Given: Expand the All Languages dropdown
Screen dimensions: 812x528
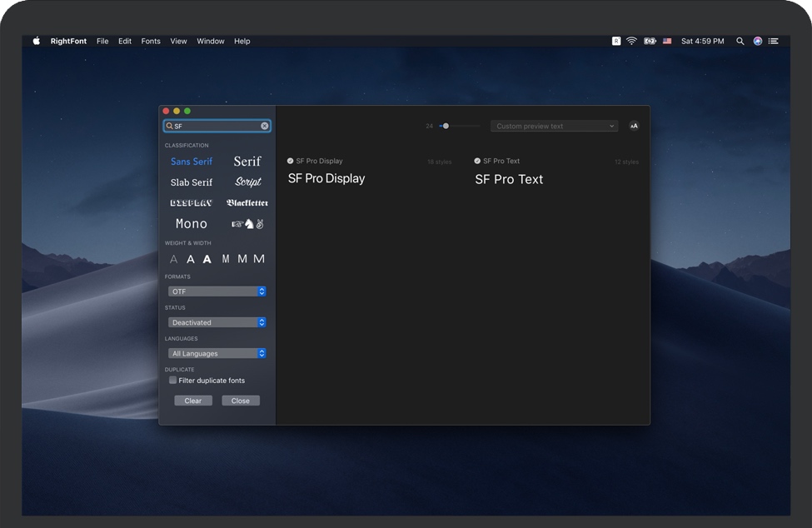Looking at the screenshot, I should tap(217, 353).
